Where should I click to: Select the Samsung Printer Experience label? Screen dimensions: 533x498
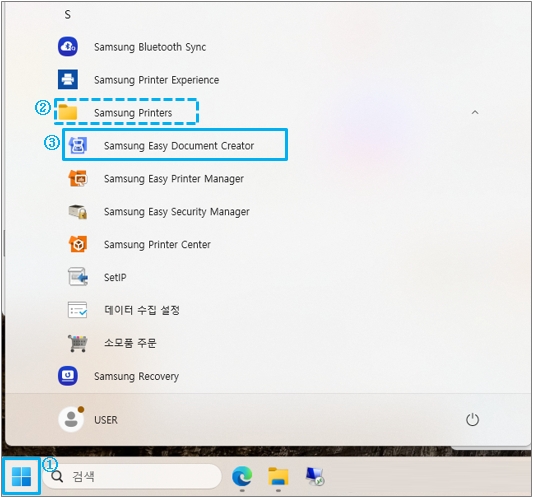coord(156,80)
